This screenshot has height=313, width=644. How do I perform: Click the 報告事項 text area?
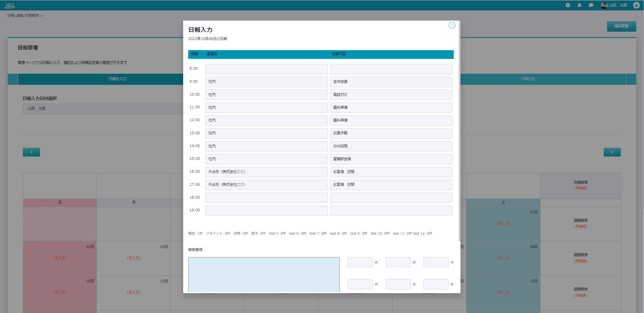point(264,274)
